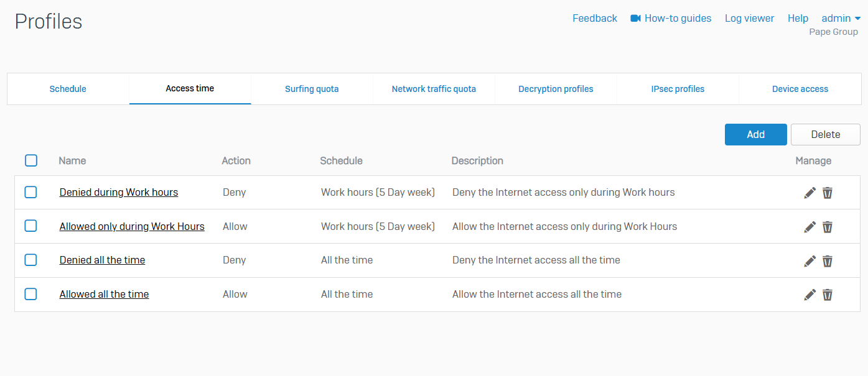Open How-to guides video link
This screenshot has height=376, width=868.
click(x=671, y=19)
